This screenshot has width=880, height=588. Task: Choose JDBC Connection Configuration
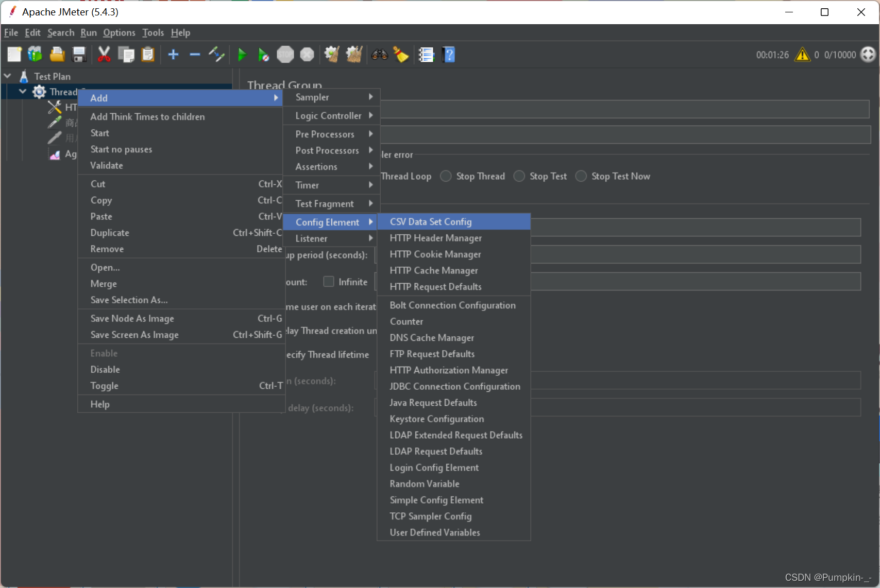[x=454, y=387]
